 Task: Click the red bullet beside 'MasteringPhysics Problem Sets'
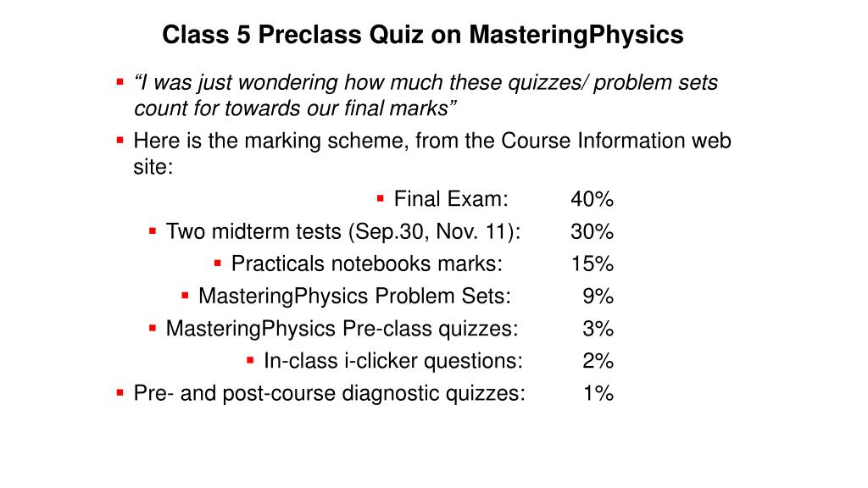point(185,295)
